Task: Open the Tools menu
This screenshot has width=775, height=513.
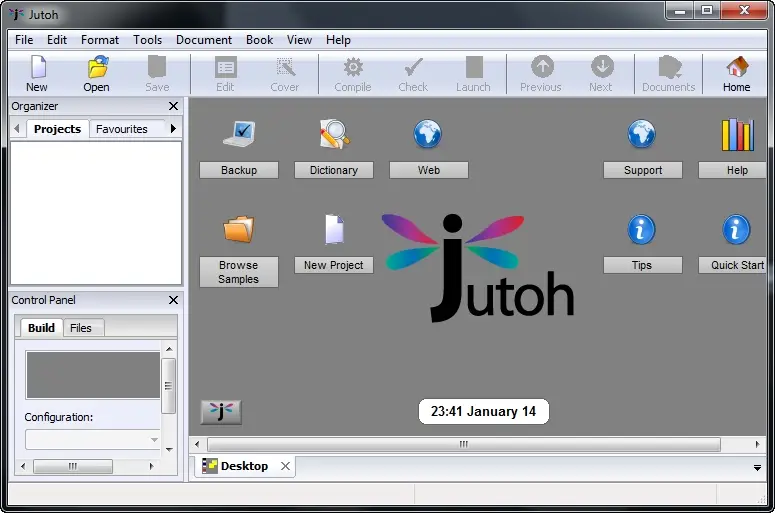Action: (x=147, y=40)
